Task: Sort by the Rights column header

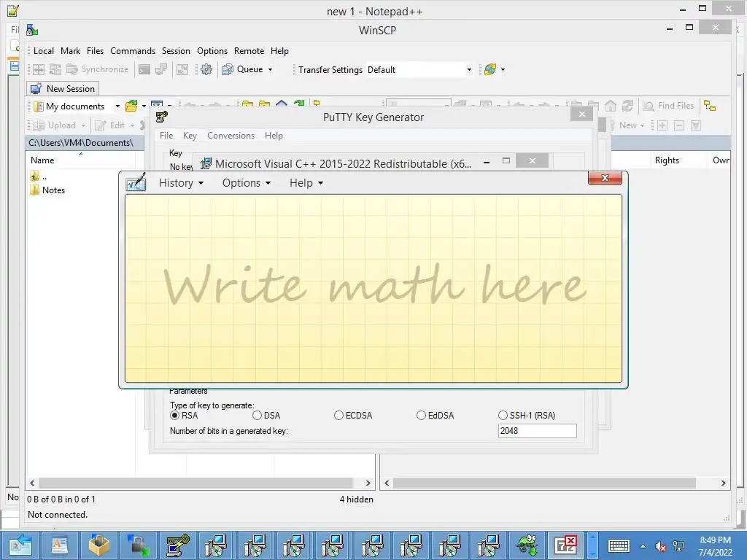Action: (x=679, y=160)
